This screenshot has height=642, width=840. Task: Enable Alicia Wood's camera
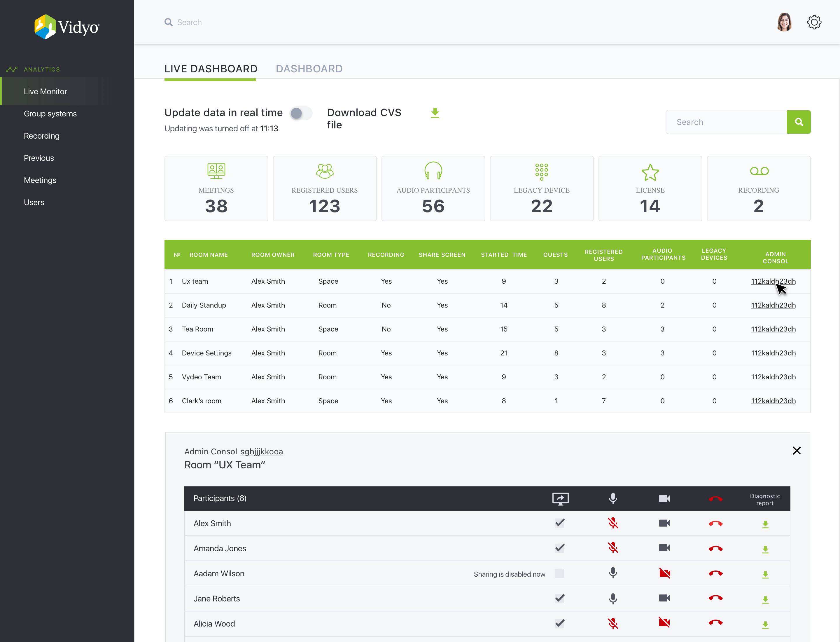tap(664, 623)
